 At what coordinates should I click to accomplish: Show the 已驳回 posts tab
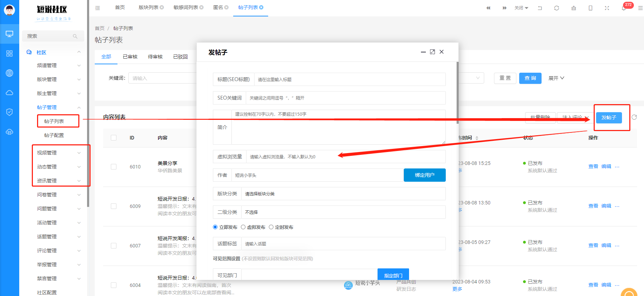coord(180,57)
